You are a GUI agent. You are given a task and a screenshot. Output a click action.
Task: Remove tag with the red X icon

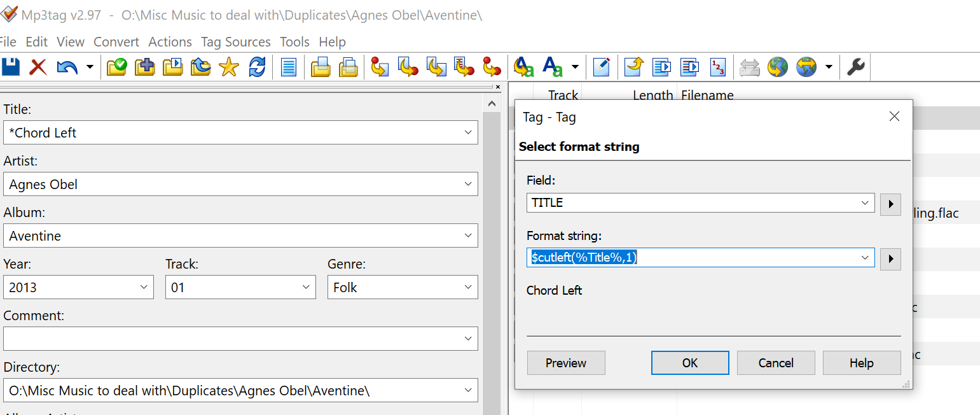(x=38, y=67)
